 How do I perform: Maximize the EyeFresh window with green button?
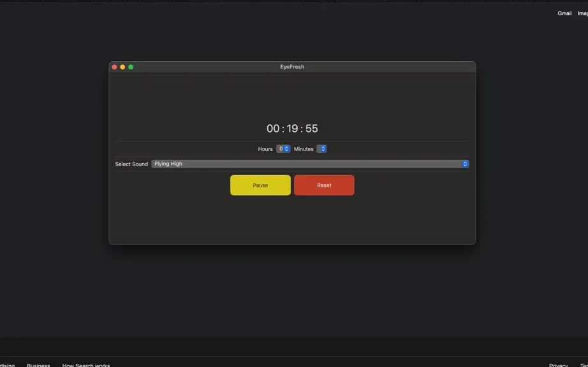click(x=131, y=67)
